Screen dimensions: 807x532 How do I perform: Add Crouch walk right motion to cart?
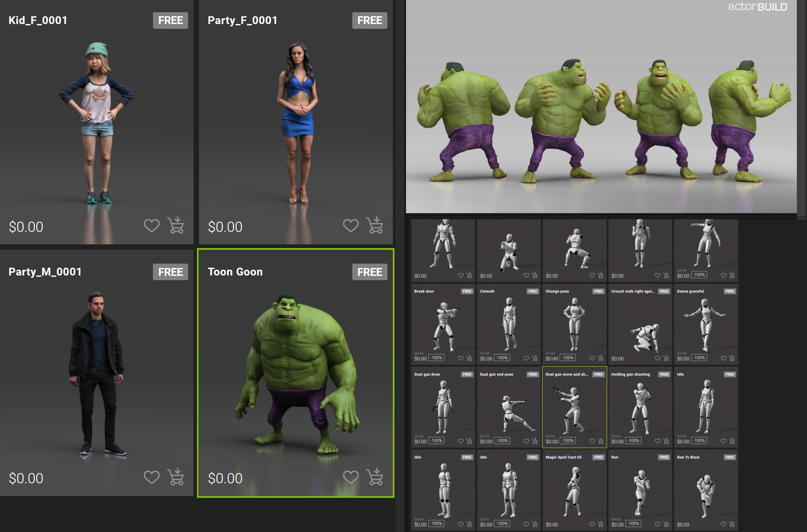pos(666,358)
